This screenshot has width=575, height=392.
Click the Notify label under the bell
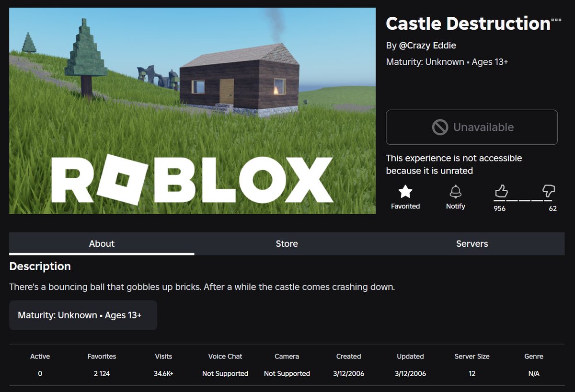[455, 206]
